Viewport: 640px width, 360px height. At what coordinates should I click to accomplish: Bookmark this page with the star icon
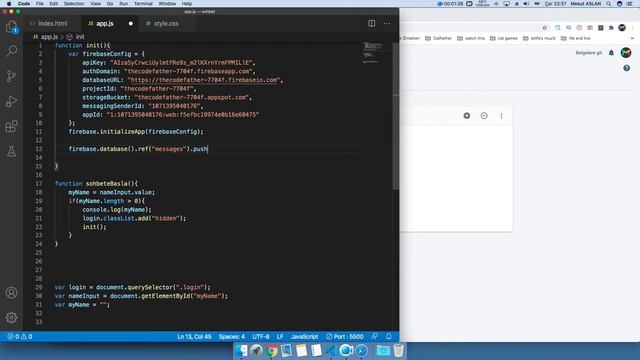(x=544, y=27)
